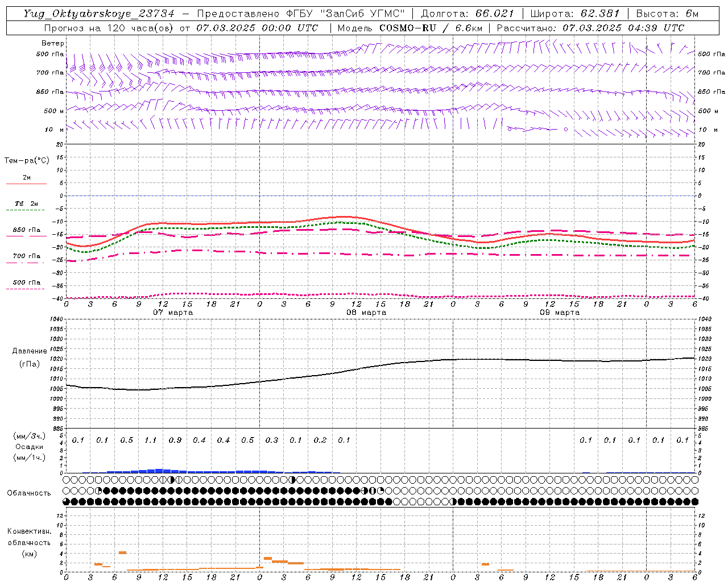Click the Рассчитано: 07.03.2025 04:39 UTC text
Viewport: 728px width, 582px height.
tap(590, 28)
